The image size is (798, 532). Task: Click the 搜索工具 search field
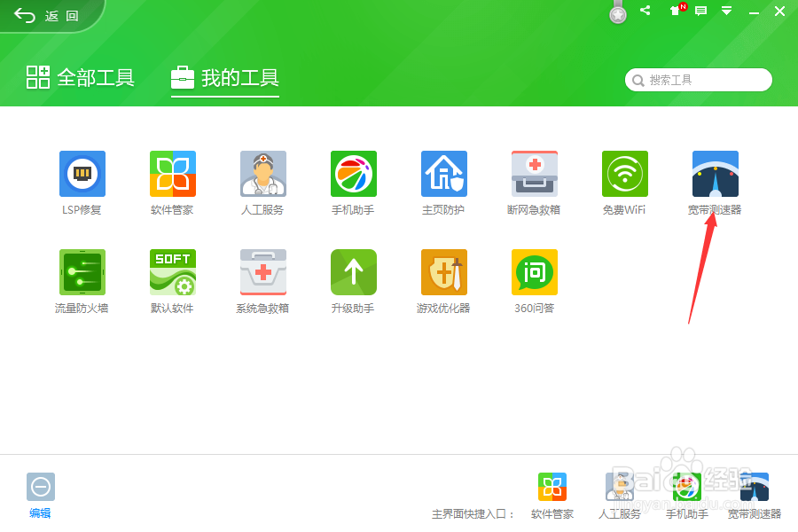point(698,80)
